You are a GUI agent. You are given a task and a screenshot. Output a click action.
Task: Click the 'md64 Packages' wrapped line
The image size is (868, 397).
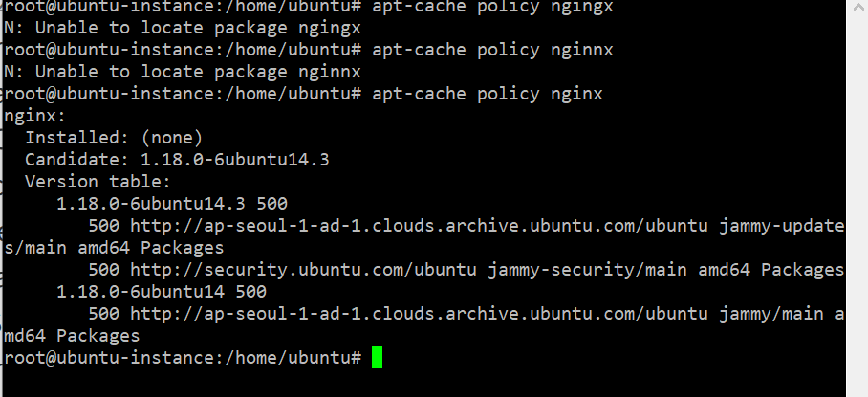pos(72,336)
